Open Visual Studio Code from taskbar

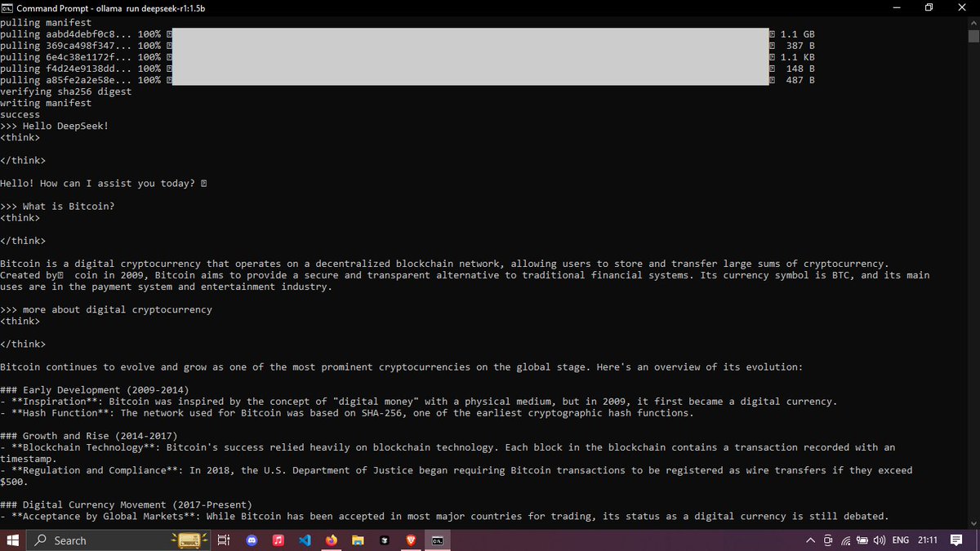pyautogui.click(x=304, y=540)
